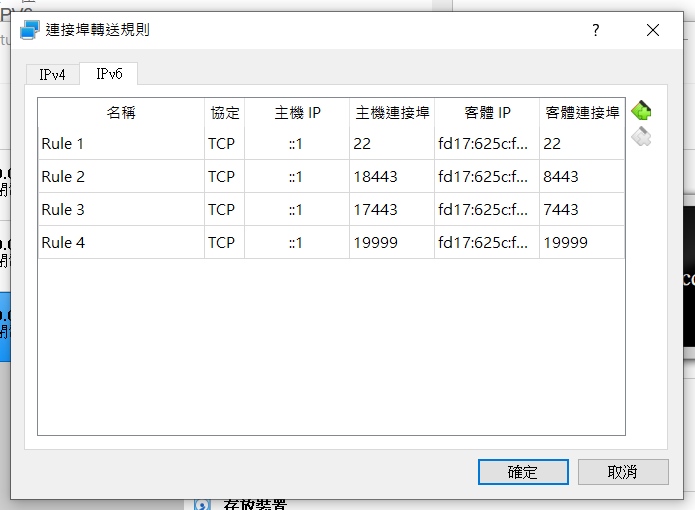Click the remove selected rule icon

coord(642,137)
